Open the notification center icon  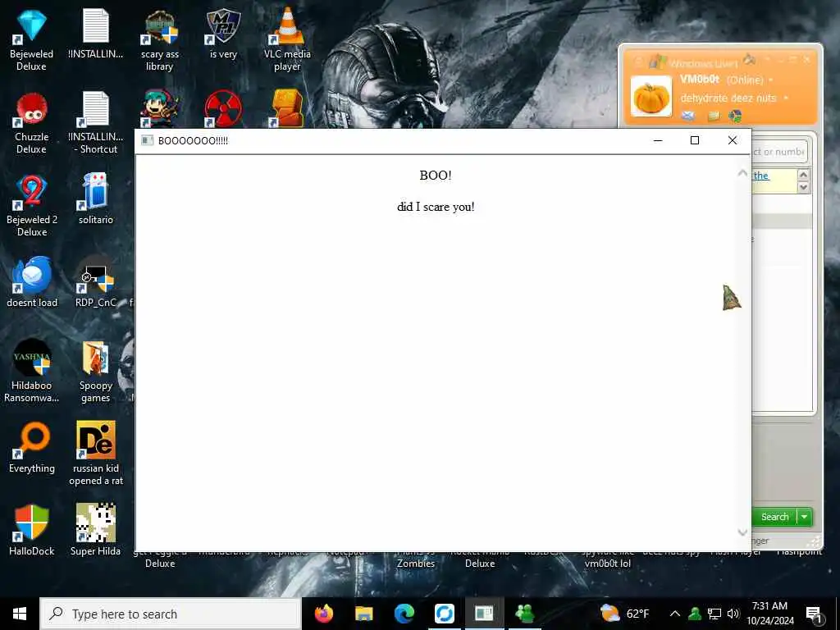click(815, 614)
